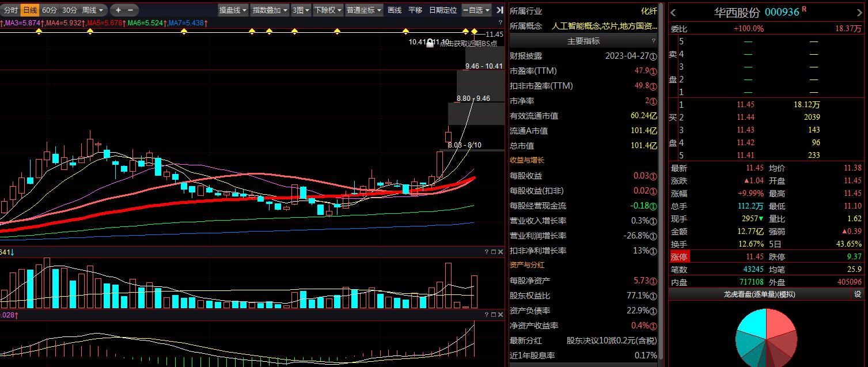The height and width of the screenshot is (367, 868).
Task: Click the info icon beside 市盈率(TTM)
Action: [653, 71]
